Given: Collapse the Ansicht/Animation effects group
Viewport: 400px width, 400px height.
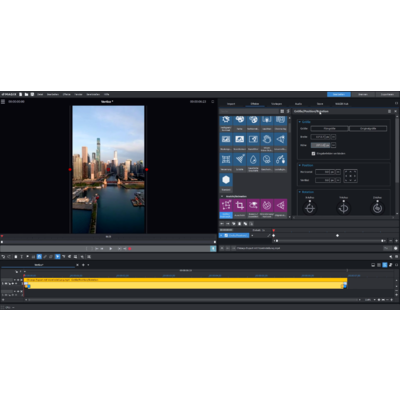Looking at the screenshot, I should [222, 196].
